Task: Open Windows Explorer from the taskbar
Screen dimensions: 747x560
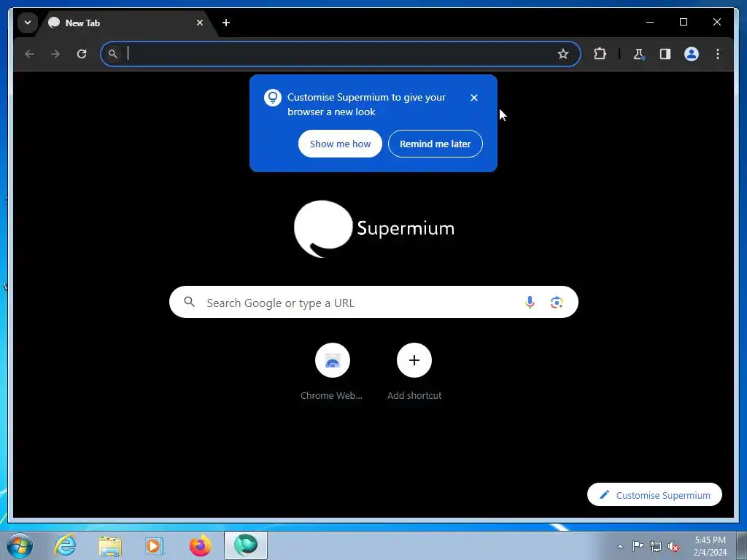Action: click(x=110, y=545)
